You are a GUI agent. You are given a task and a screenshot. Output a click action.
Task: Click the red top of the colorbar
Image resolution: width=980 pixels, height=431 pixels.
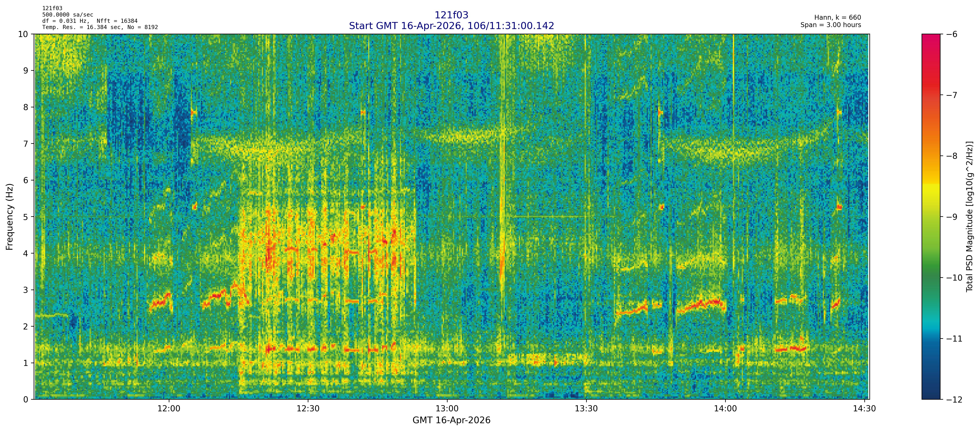pyautogui.click(x=931, y=40)
